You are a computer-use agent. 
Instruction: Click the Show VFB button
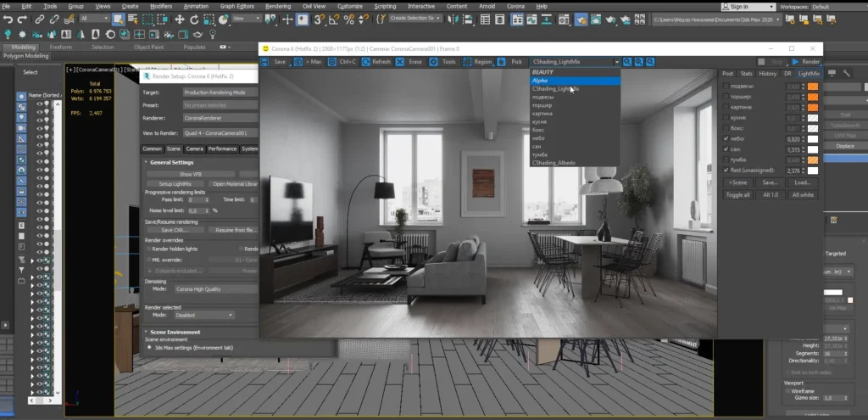191,174
